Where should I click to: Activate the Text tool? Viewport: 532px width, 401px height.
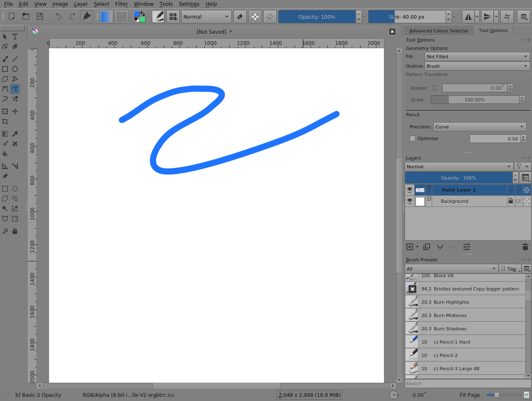(15, 37)
